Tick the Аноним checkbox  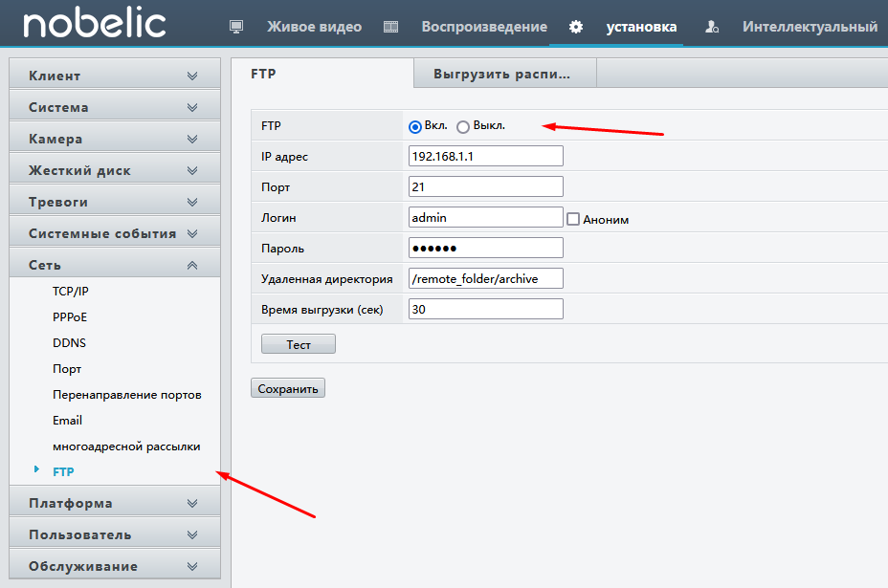click(573, 219)
